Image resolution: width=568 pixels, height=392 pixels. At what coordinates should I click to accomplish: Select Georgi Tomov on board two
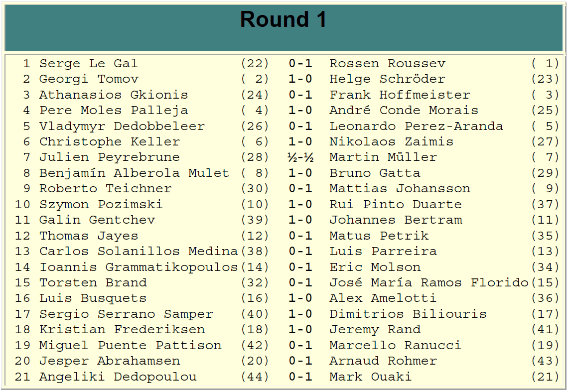point(89,79)
